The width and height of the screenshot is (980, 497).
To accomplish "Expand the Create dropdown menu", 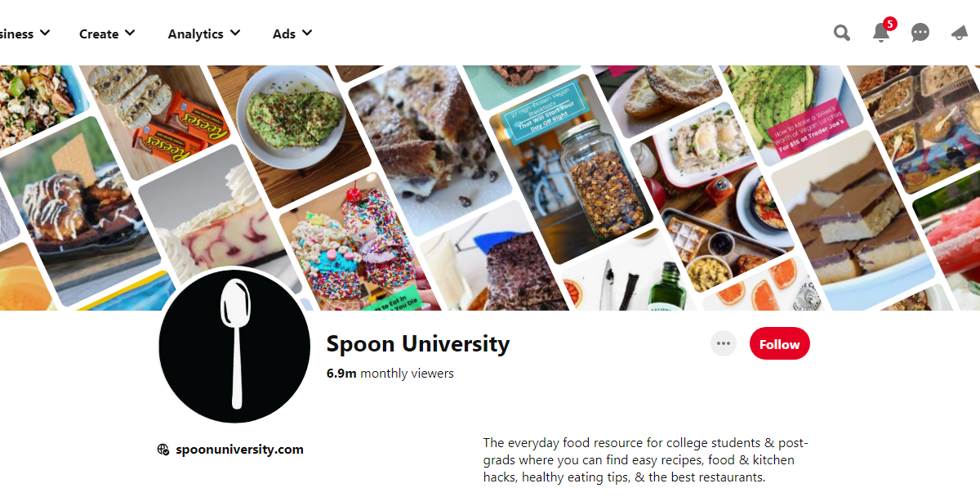I will [x=107, y=34].
